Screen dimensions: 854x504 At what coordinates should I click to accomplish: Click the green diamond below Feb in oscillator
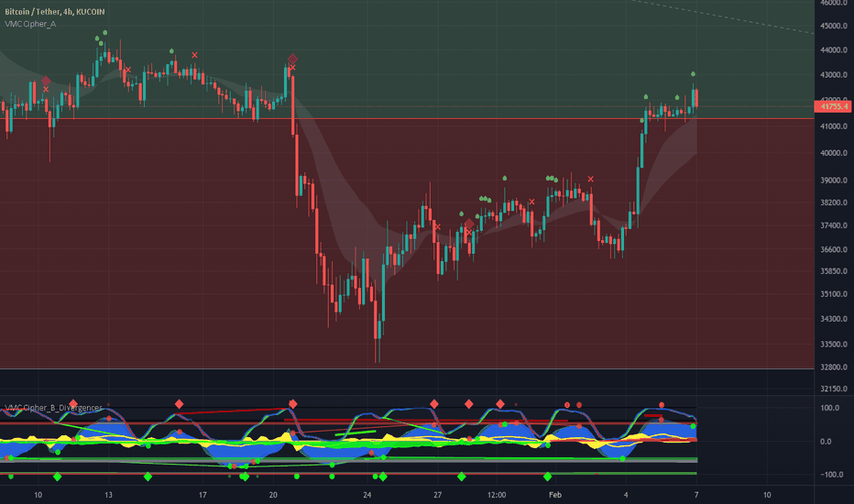(x=547, y=477)
